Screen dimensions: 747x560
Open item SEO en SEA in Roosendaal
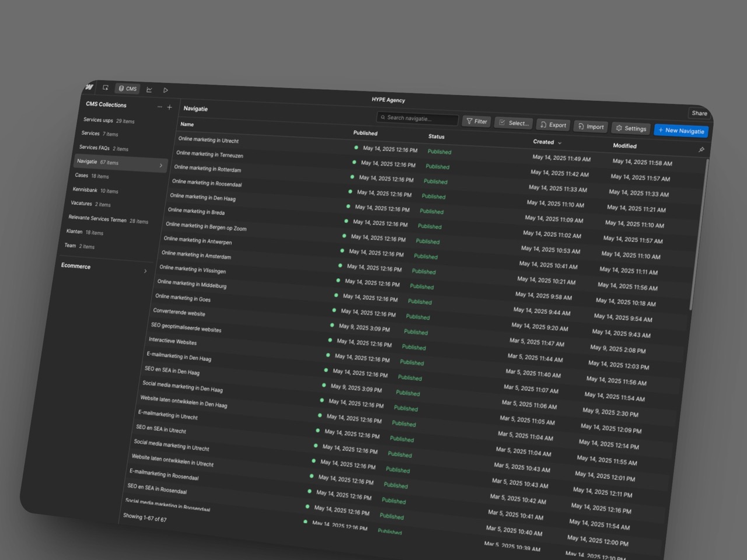(157, 489)
